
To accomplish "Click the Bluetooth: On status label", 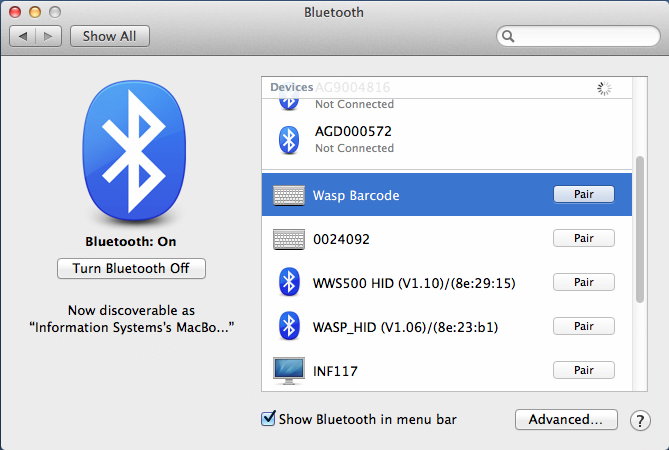I will click(131, 241).
